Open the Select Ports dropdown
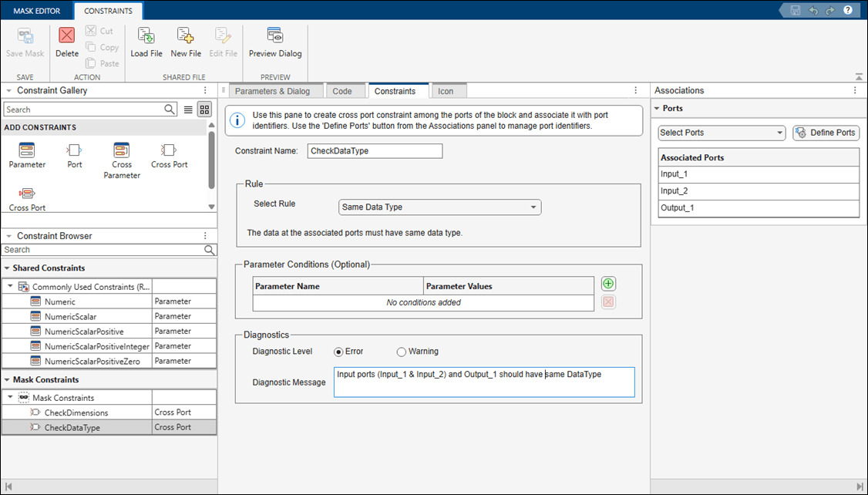Image resolution: width=868 pixels, height=495 pixels. 721,133
